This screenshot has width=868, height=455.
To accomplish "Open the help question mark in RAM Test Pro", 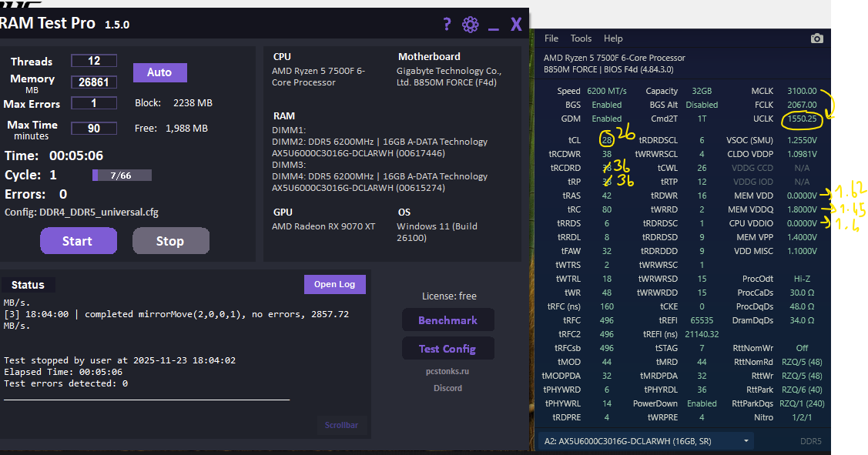I will coord(447,25).
